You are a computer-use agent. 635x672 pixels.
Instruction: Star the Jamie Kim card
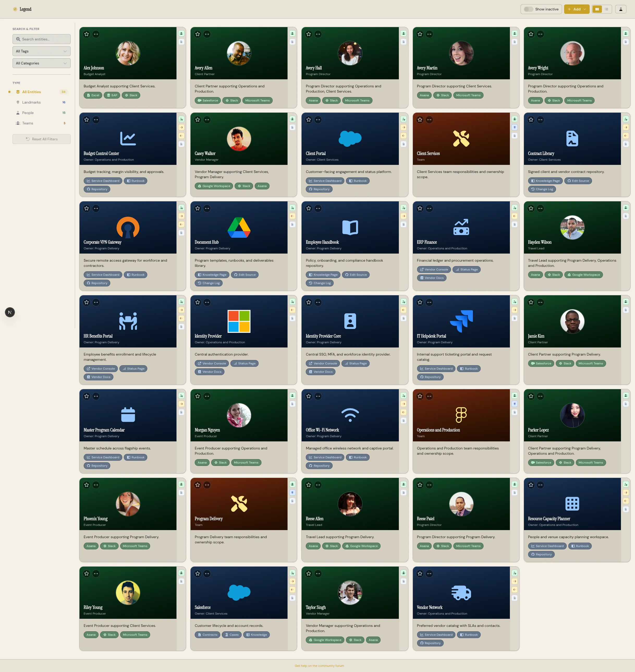531,302
